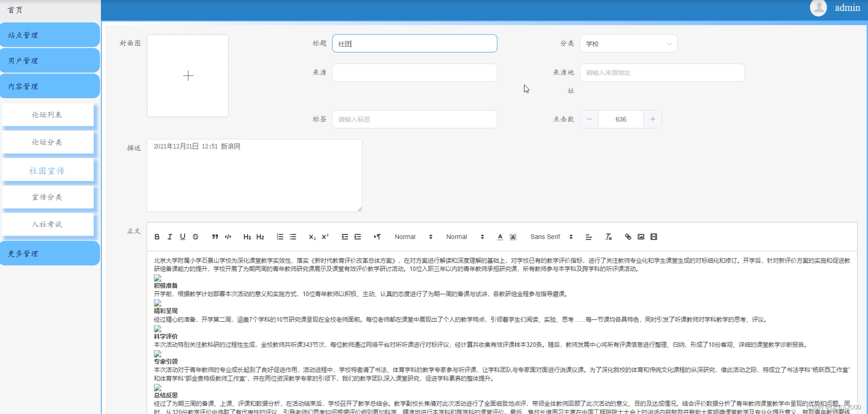Image resolution: width=868 pixels, height=414 pixels.
Task: Open 论坛分类 submenu item
Action: pyautogui.click(x=48, y=142)
